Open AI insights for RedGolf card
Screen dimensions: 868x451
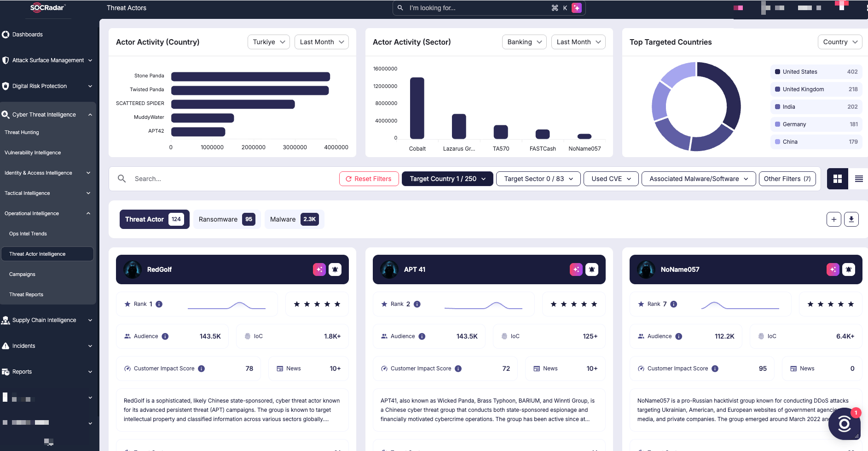point(319,269)
